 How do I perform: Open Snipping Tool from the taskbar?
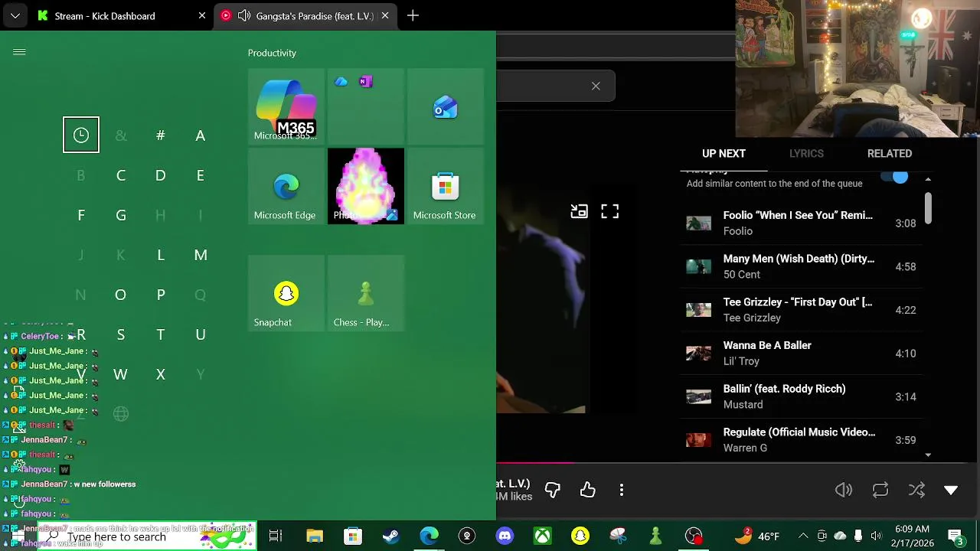tap(618, 536)
